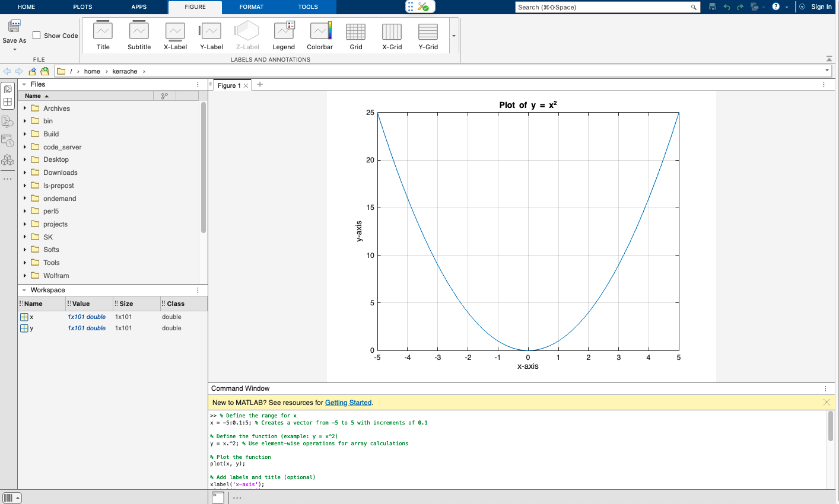Open Files panel actions menu
The image size is (839, 504).
click(x=198, y=84)
